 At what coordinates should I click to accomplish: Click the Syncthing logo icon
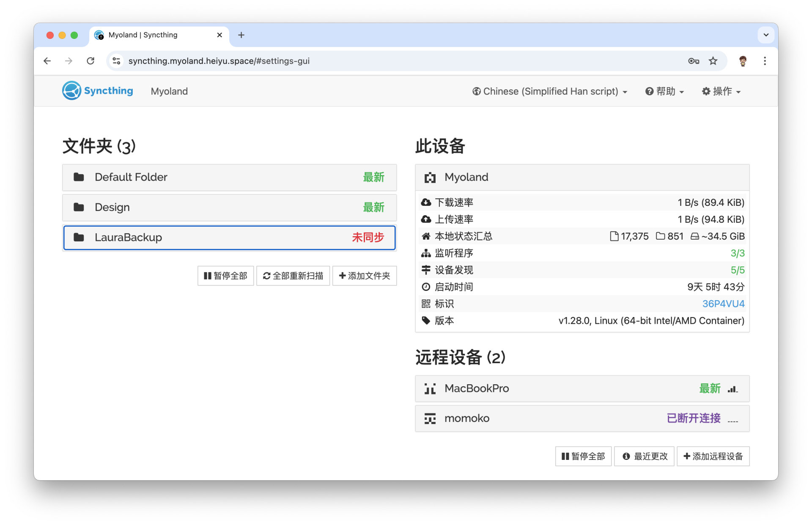(x=71, y=90)
